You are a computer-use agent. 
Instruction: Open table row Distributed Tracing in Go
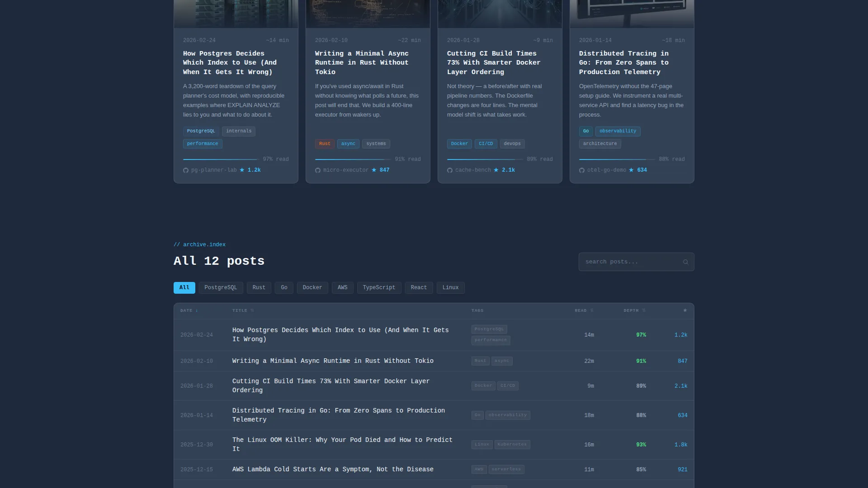[x=434, y=416]
